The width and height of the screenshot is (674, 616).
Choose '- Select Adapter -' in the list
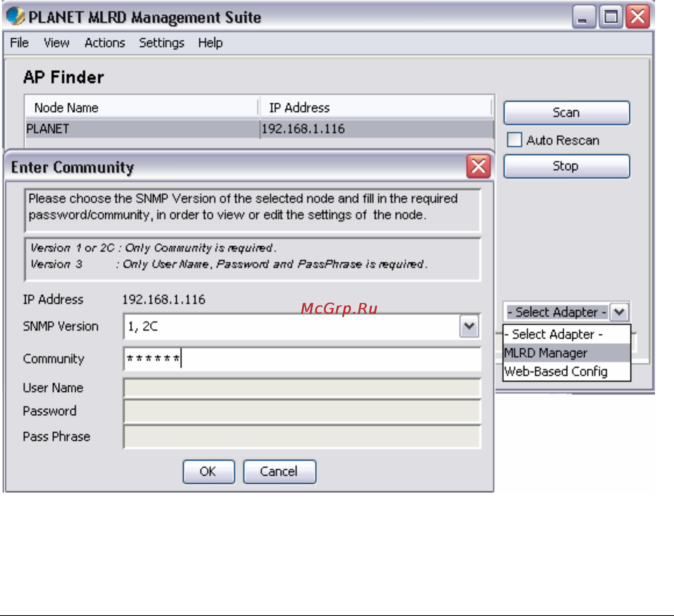click(x=567, y=334)
